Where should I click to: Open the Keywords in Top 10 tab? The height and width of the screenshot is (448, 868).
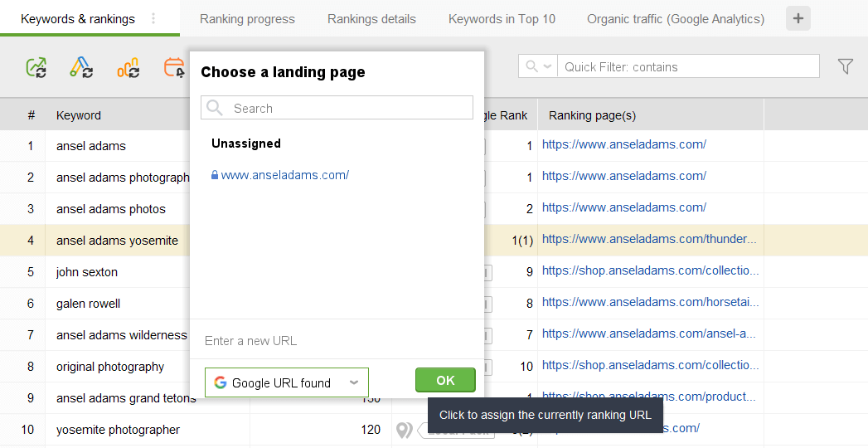click(502, 19)
